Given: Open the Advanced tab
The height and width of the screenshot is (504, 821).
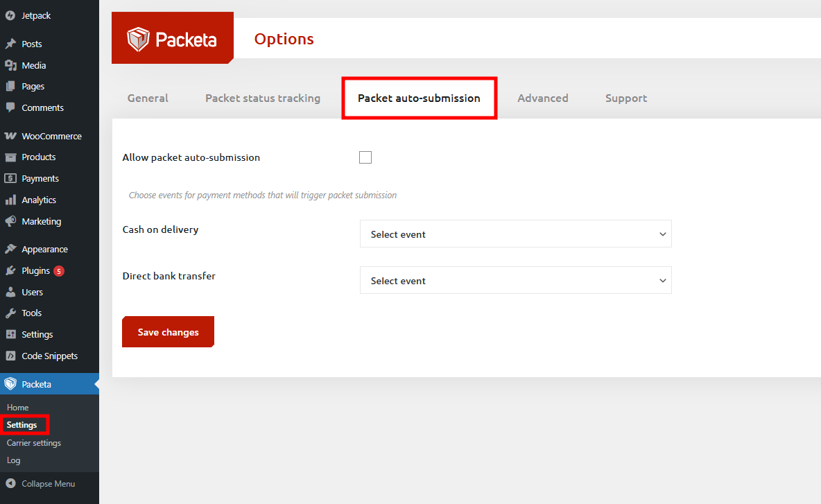Looking at the screenshot, I should [x=543, y=98].
